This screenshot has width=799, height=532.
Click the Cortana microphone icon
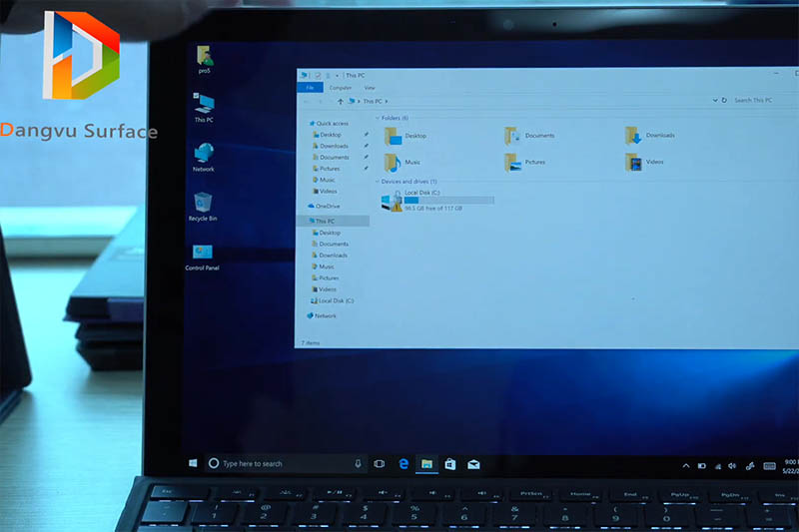(x=358, y=463)
